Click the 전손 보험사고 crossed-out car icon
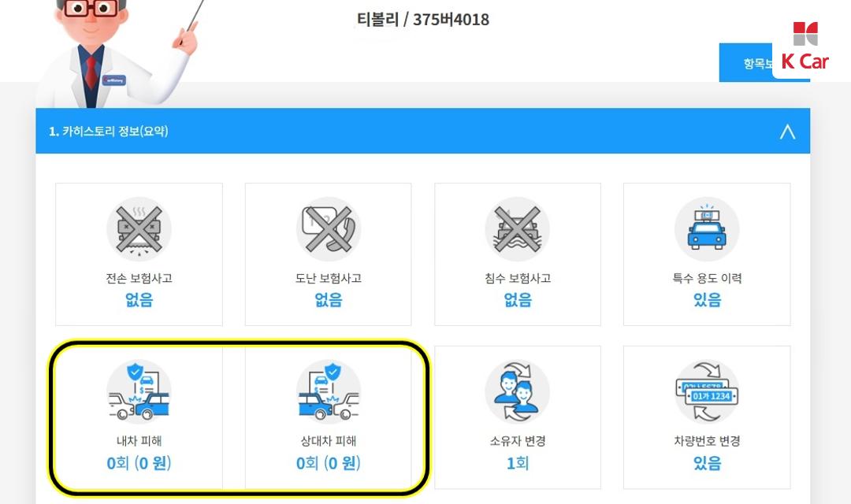The image size is (851, 504). [139, 229]
